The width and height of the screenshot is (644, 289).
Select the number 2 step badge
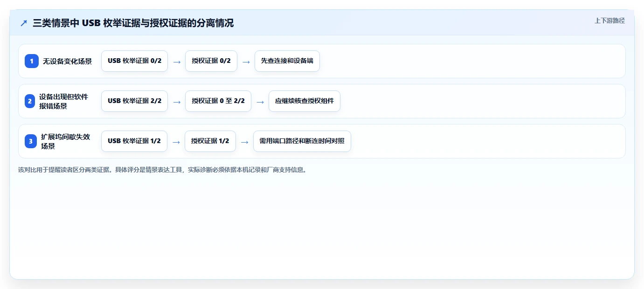(x=30, y=101)
